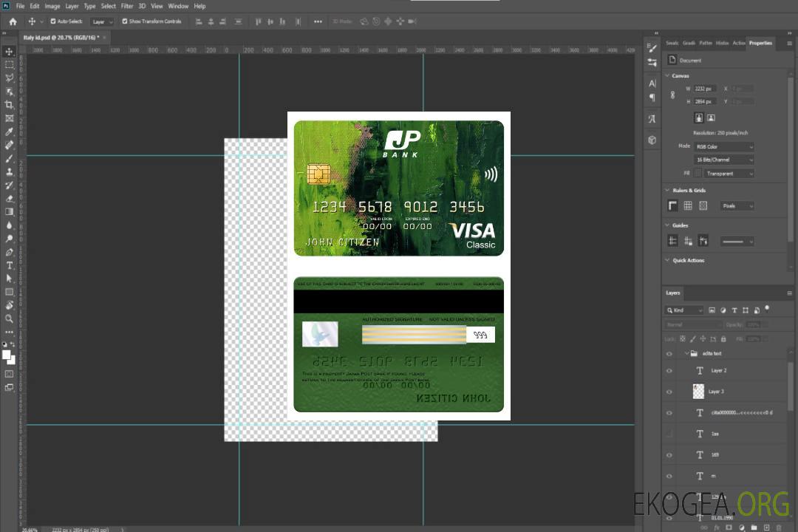
Task: Click the Quick Actions heading
Action: 689,261
